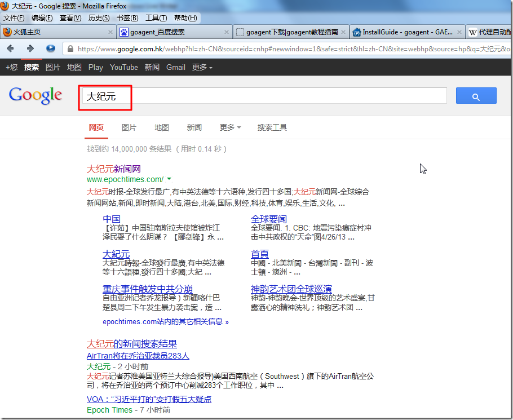The height and width of the screenshot is (420, 513).
Task: Open 大纪元的新闻搜索结果 heading link
Action: coord(132,343)
